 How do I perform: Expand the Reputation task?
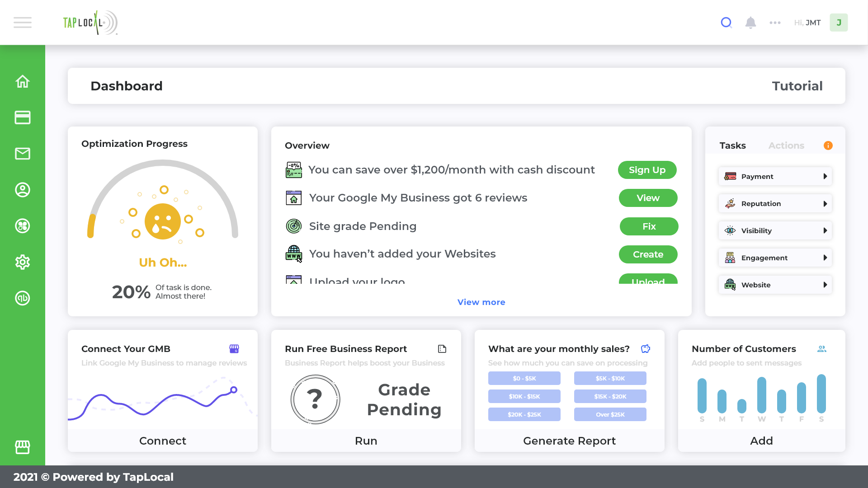pos(775,203)
